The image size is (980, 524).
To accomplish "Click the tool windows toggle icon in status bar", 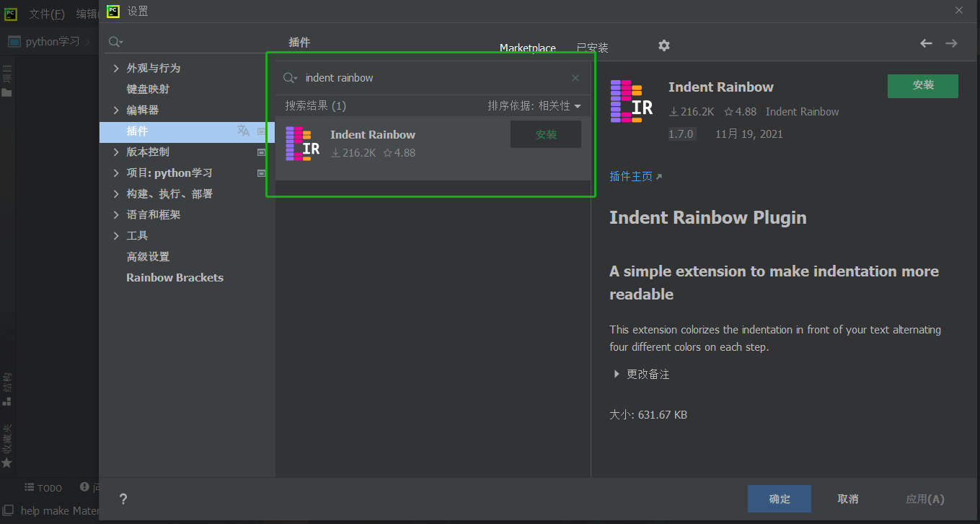I will click(x=9, y=510).
